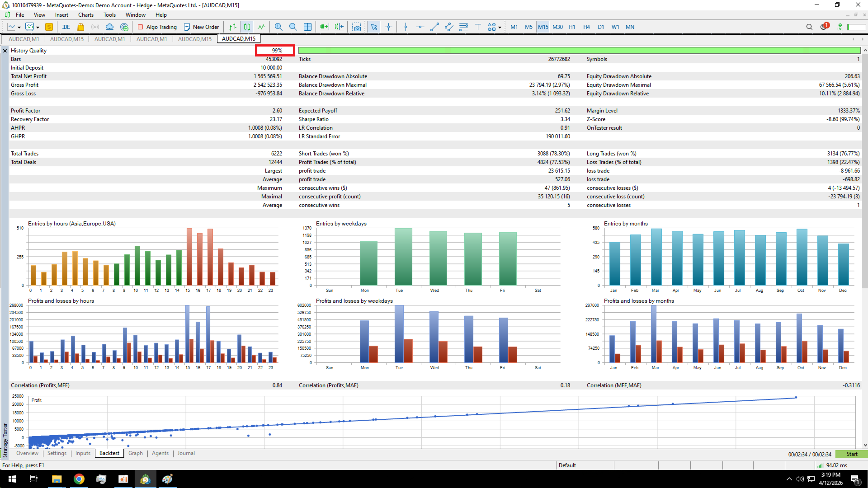Open the templates dropdown arrow

[x=38, y=28]
